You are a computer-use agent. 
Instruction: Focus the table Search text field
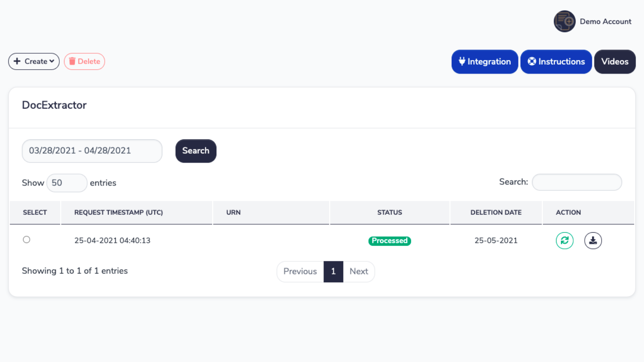point(577,182)
